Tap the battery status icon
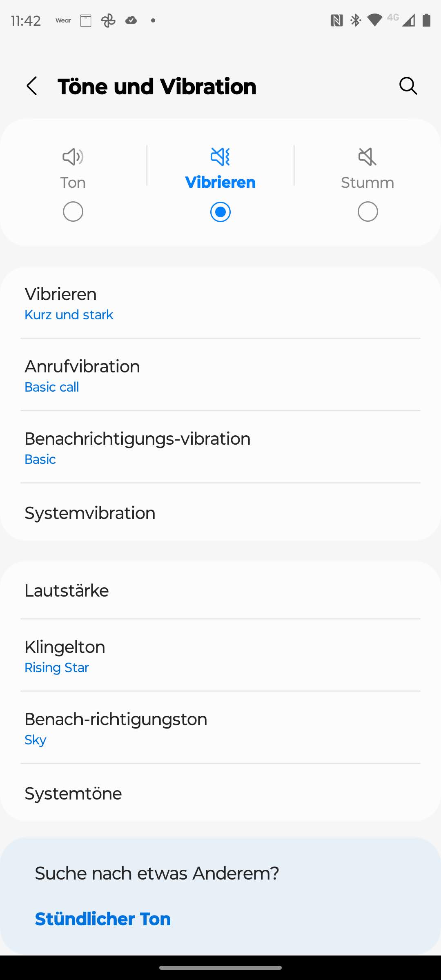The height and width of the screenshot is (980, 441). (x=426, y=20)
